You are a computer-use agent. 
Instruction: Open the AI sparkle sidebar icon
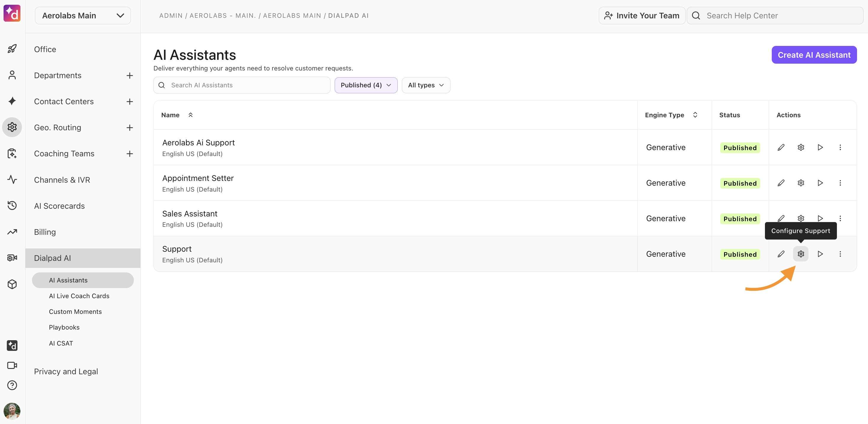coord(12,101)
